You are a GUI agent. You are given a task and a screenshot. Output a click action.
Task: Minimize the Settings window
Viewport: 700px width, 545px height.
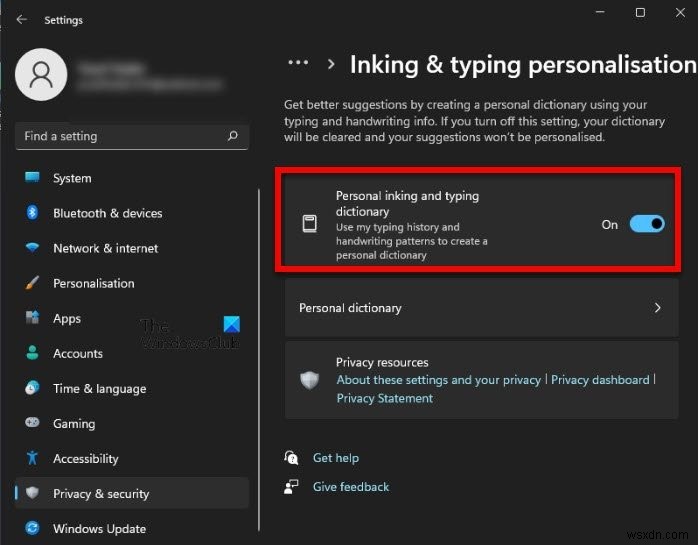coord(600,12)
